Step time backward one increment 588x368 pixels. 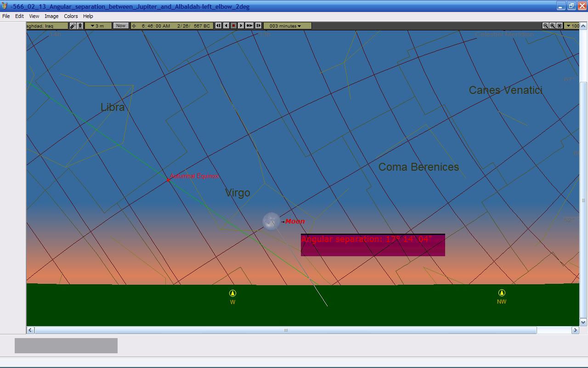[x=219, y=26]
